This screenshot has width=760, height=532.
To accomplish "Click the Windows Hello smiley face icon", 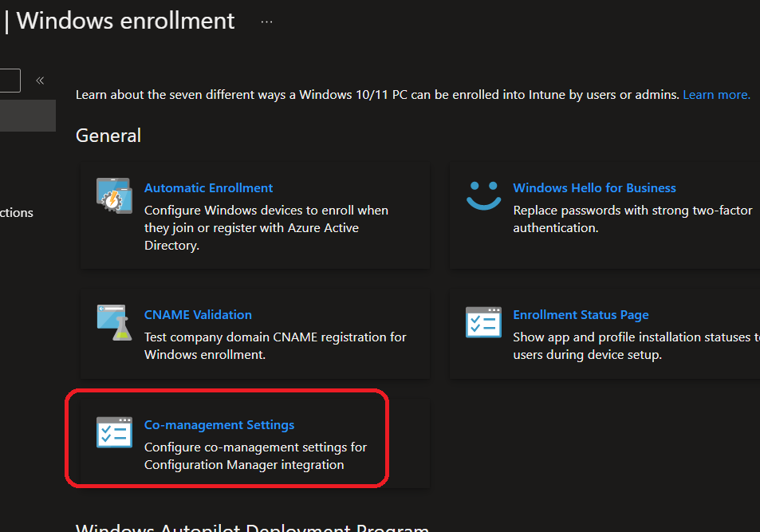I will pos(483,195).
